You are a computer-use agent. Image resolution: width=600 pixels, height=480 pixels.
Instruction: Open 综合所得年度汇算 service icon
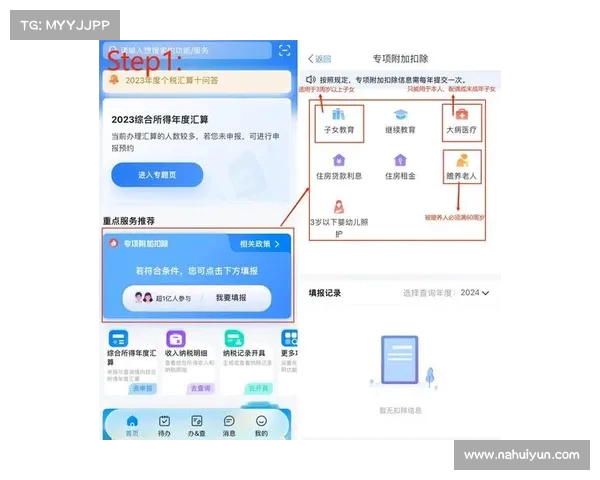click(x=119, y=339)
